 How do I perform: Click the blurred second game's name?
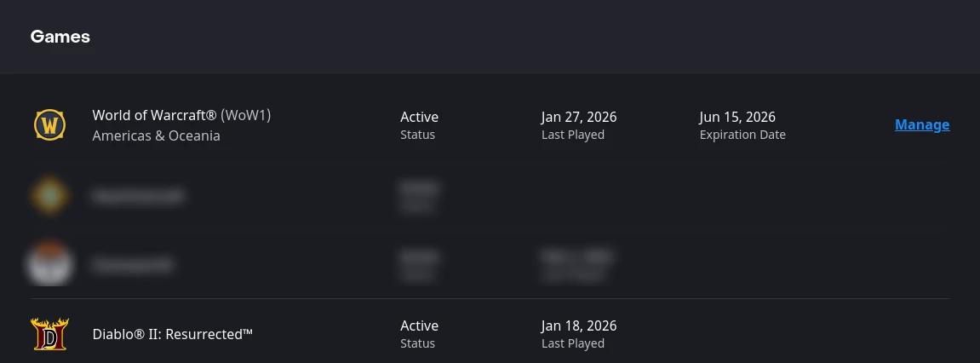click(x=139, y=196)
